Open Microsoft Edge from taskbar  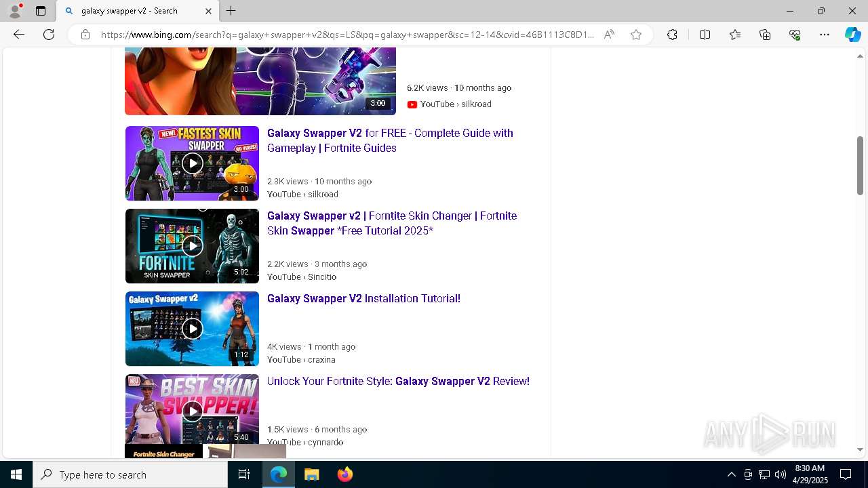pyautogui.click(x=279, y=474)
